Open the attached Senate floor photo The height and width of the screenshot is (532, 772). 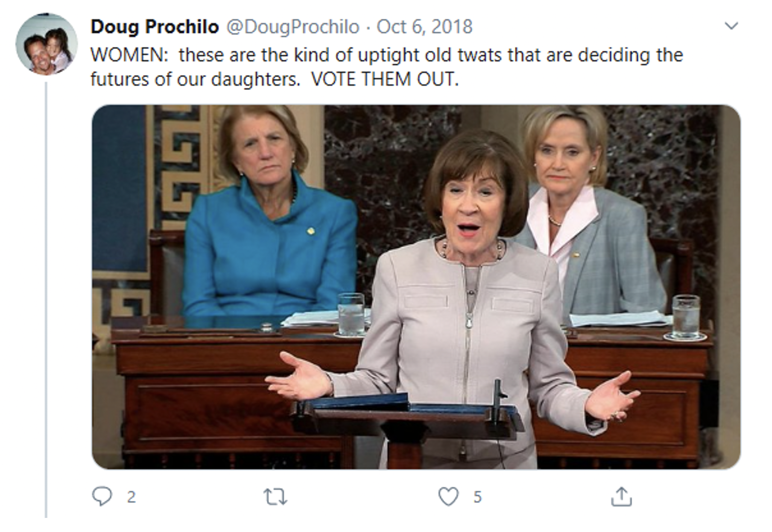tap(416, 287)
